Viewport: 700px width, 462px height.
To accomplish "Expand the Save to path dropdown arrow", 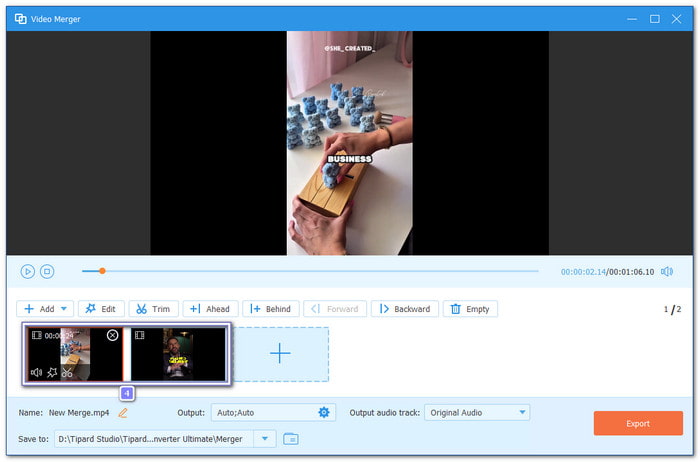I will 265,439.
